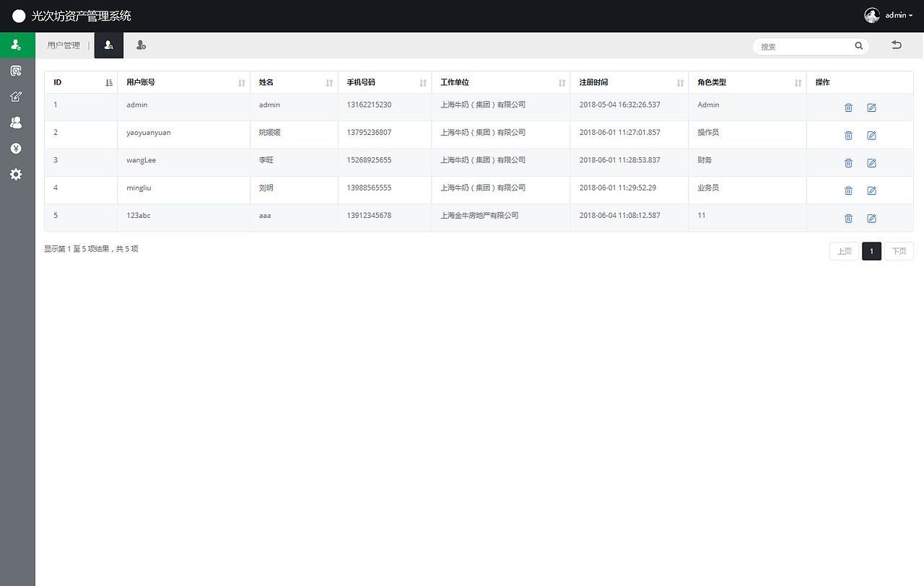Click the results summary 共 5 项 text
This screenshot has height=586, width=924.
tap(127, 249)
